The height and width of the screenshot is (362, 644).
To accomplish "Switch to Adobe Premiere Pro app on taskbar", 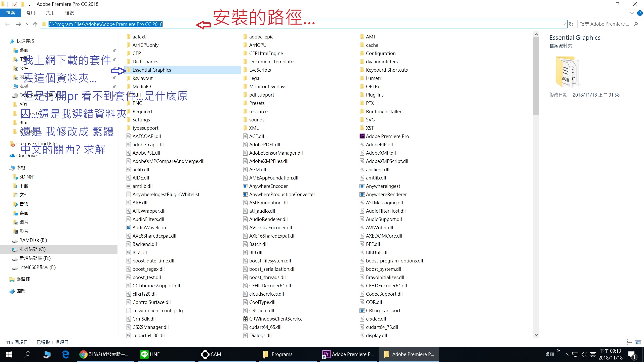I will (x=349, y=354).
